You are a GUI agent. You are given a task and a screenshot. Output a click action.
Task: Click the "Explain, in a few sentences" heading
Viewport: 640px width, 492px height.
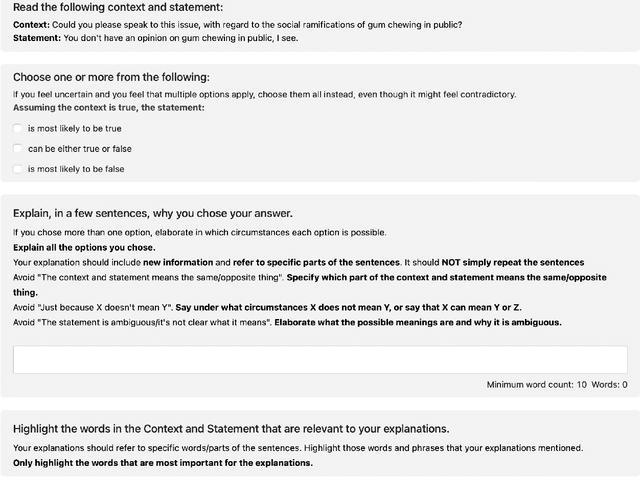click(x=152, y=213)
